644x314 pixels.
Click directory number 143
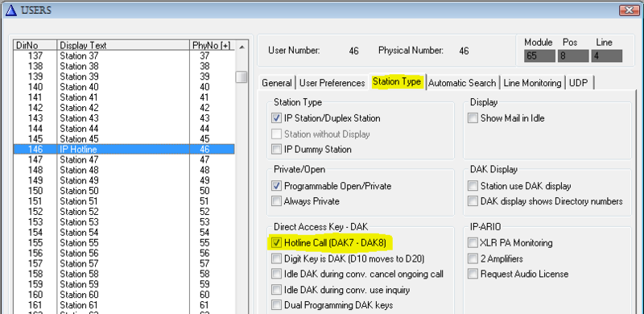pyautogui.click(x=35, y=118)
